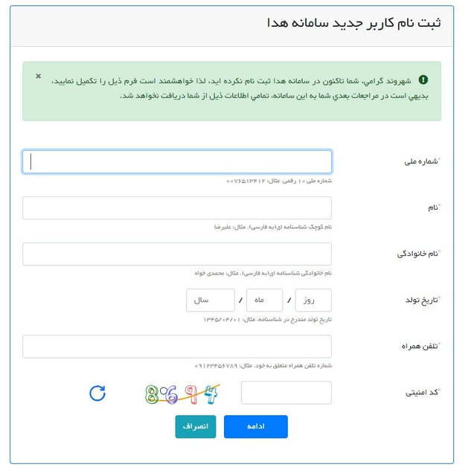Click the شماره ملی field label
The height and width of the screenshot is (476, 468).
point(420,161)
